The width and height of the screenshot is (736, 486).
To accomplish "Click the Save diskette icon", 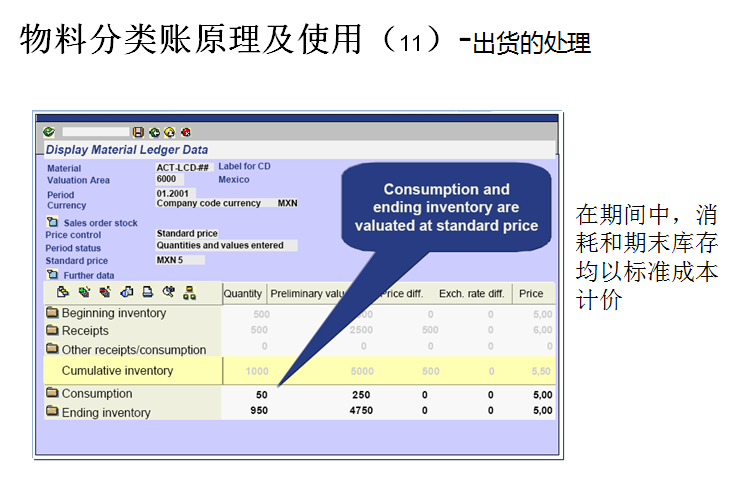I will click(138, 132).
